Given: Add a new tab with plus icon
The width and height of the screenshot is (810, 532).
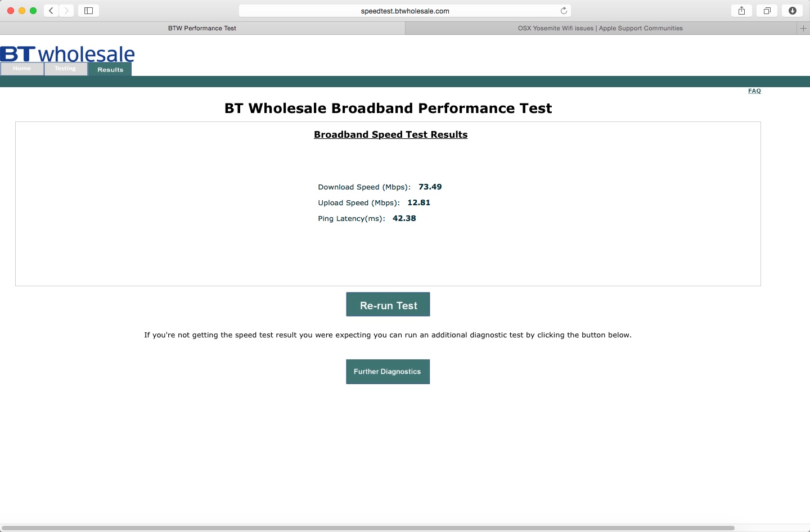Looking at the screenshot, I should tap(803, 28).
